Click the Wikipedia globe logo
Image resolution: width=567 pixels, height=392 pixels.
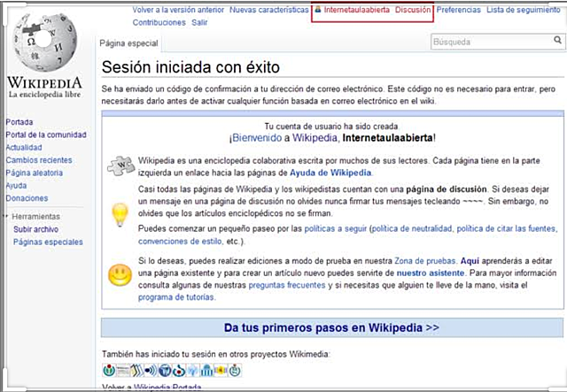pyautogui.click(x=44, y=42)
